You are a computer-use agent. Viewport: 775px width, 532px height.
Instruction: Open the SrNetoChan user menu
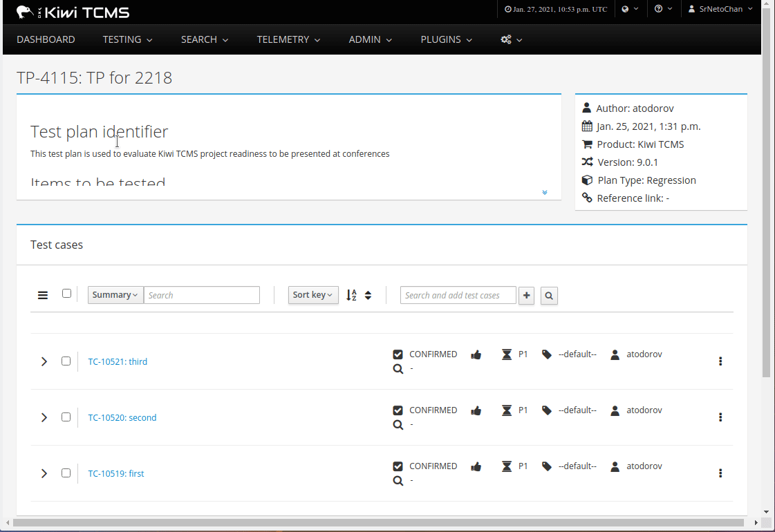click(x=720, y=9)
